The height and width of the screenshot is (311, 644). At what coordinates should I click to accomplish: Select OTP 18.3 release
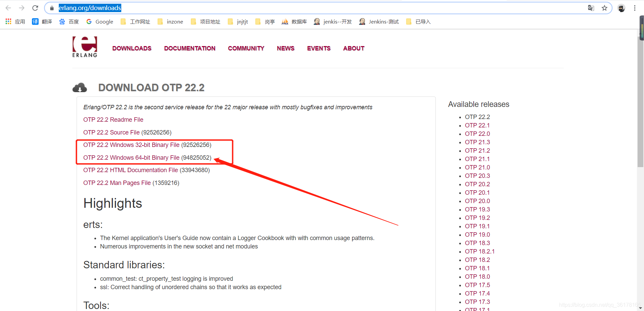coord(477,243)
